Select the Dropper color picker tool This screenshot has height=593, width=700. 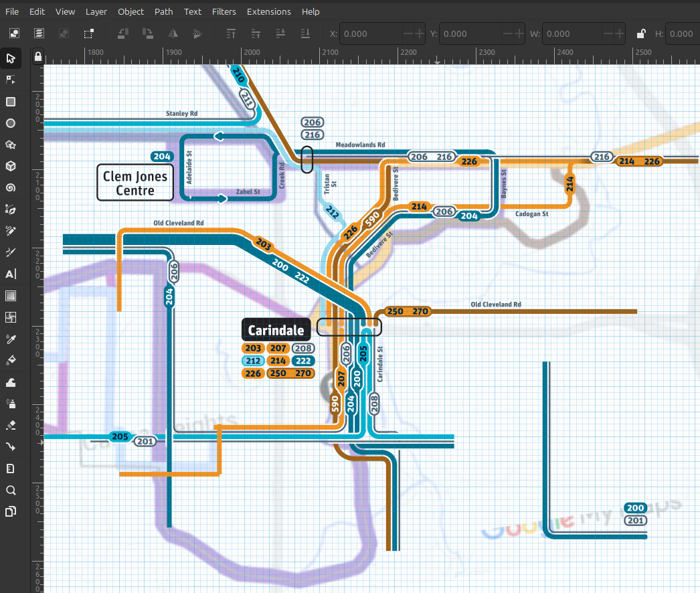coord(11,339)
